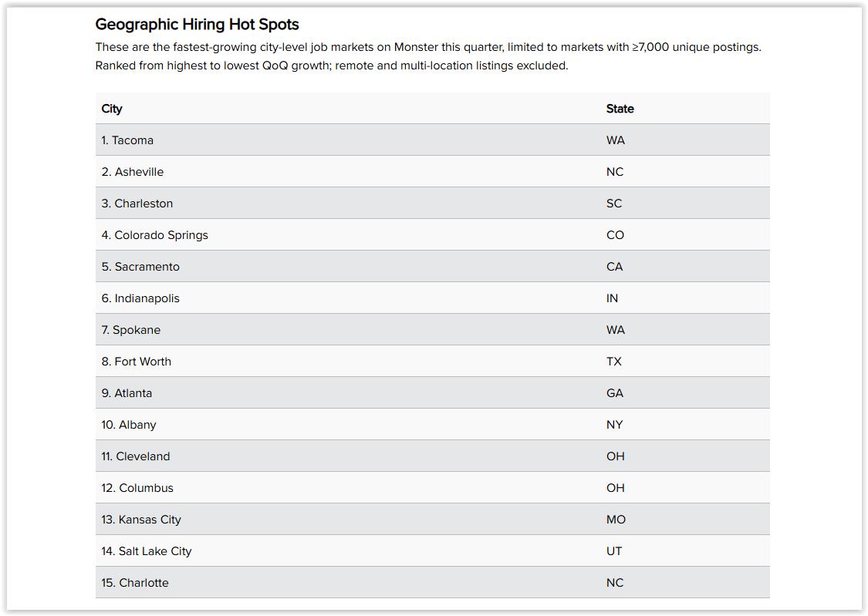
Task: Click the Asheville city entry
Action: click(x=133, y=172)
